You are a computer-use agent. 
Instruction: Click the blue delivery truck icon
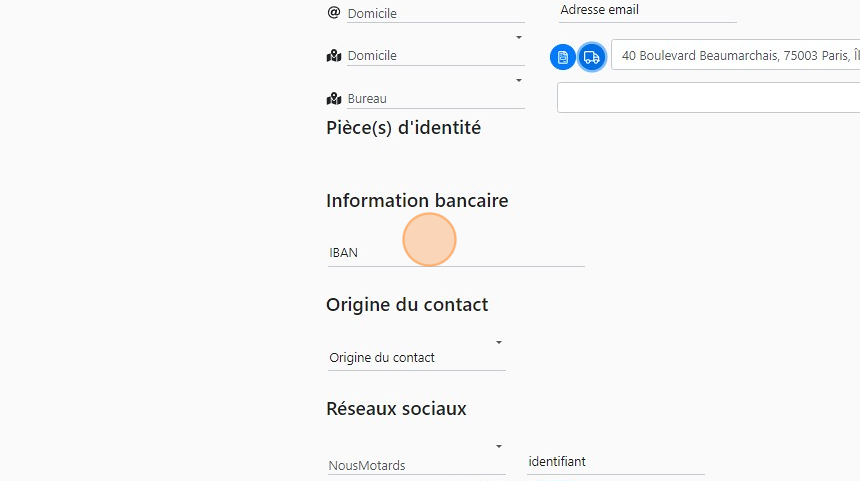592,57
